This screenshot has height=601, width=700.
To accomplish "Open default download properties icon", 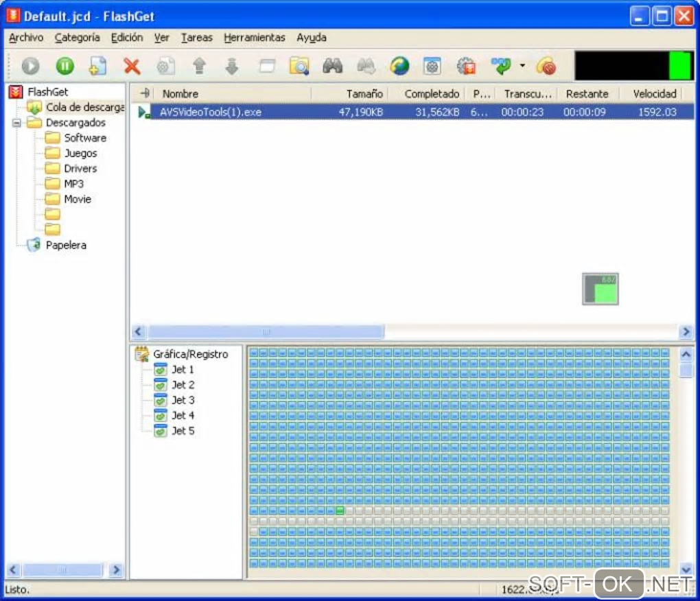I will (x=432, y=66).
